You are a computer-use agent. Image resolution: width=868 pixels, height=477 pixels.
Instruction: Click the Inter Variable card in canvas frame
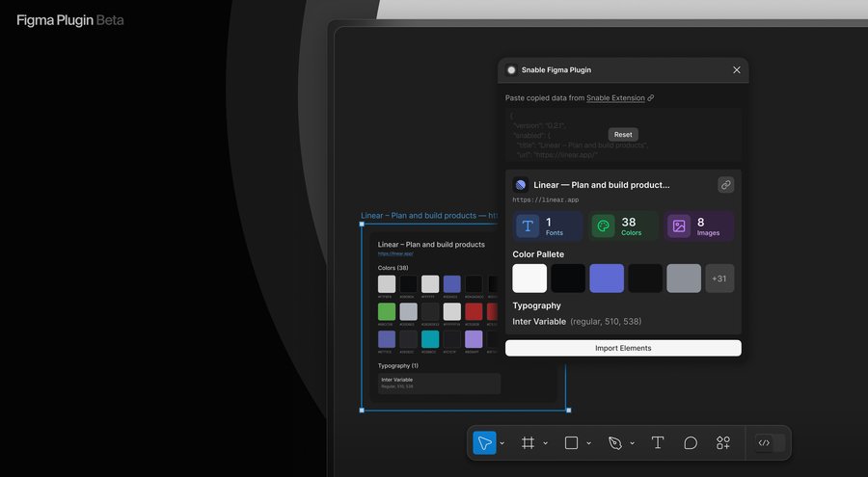point(440,383)
